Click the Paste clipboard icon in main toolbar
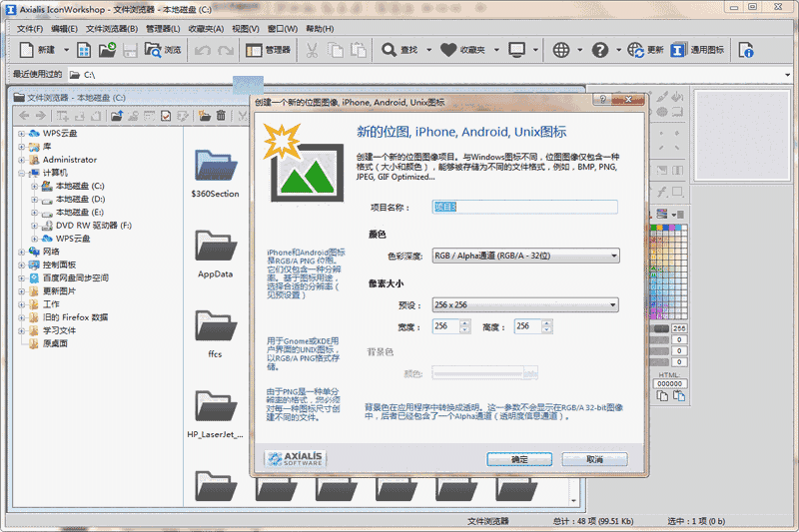This screenshot has height=532, width=799. pos(359,50)
